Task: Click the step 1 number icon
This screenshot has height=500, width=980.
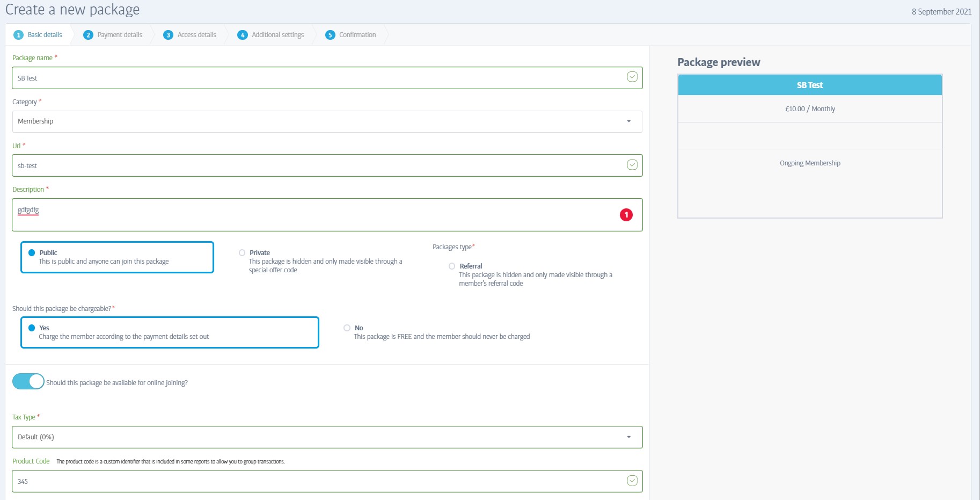Action: click(x=18, y=35)
